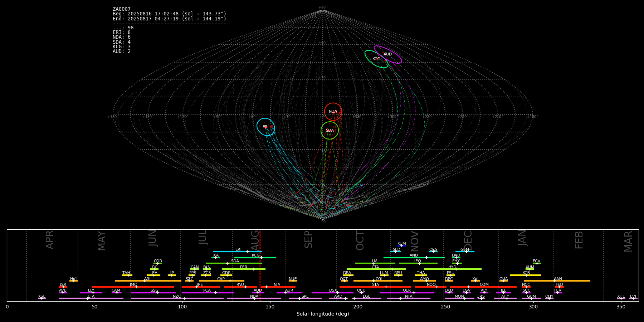Click the 'ERI: 8' count in the legend
The width and height of the screenshot is (644, 322).
coord(122,33)
